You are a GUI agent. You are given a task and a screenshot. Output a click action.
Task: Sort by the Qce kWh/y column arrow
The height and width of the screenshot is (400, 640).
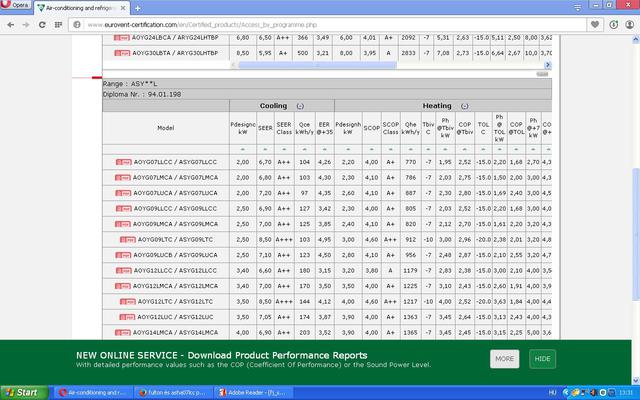tap(304, 149)
